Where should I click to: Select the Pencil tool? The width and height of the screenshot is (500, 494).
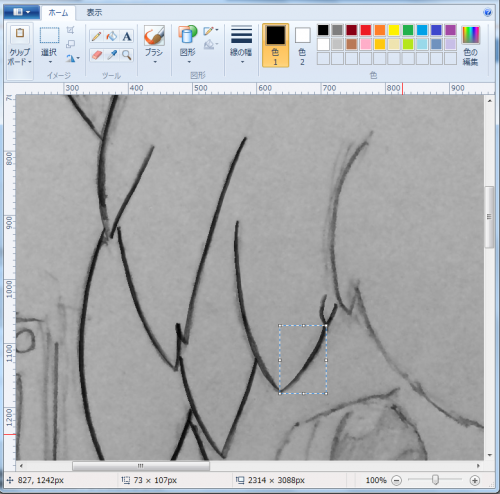tap(97, 36)
